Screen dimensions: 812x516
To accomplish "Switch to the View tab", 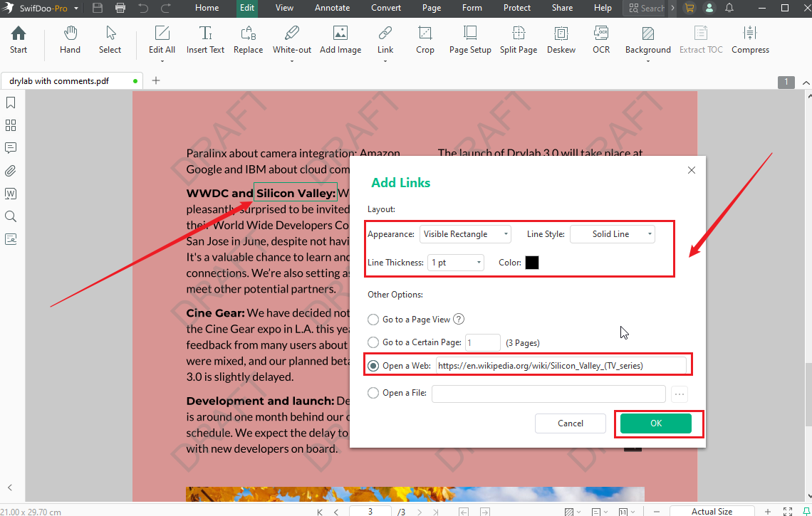I will tap(284, 8).
